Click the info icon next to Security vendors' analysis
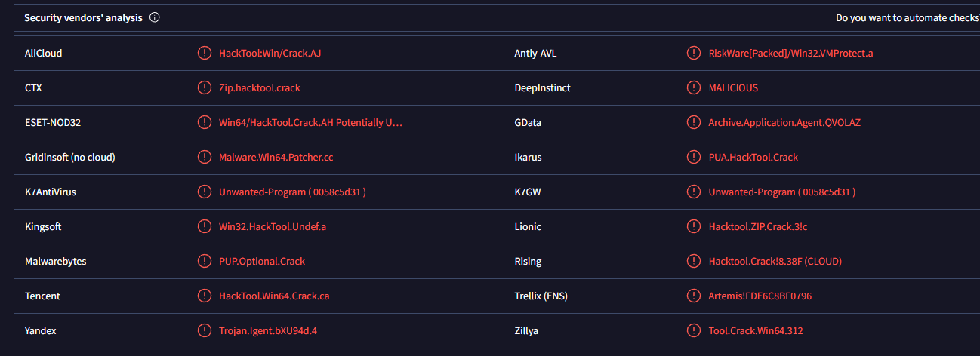The height and width of the screenshot is (356, 980). (155, 17)
